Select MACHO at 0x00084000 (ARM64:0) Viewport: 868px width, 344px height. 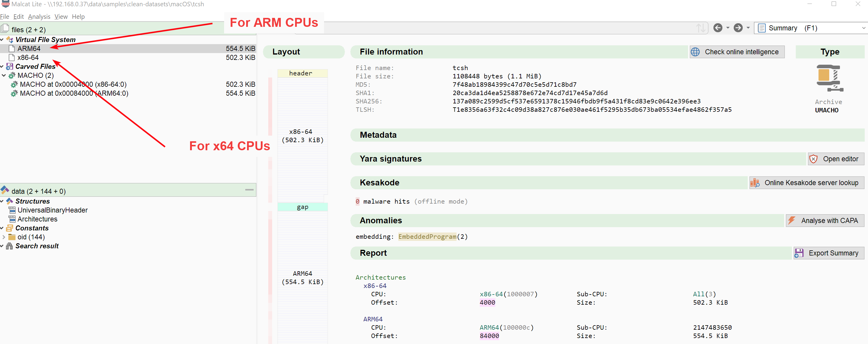coord(128,93)
